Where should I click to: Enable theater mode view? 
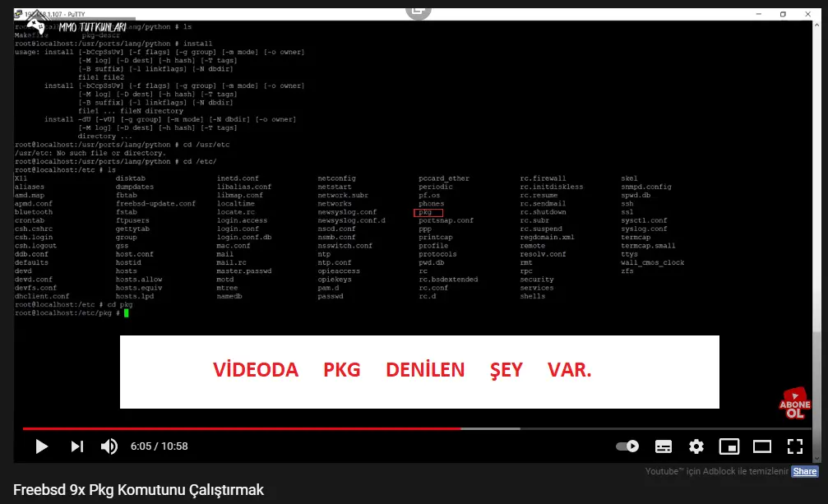tap(762, 446)
